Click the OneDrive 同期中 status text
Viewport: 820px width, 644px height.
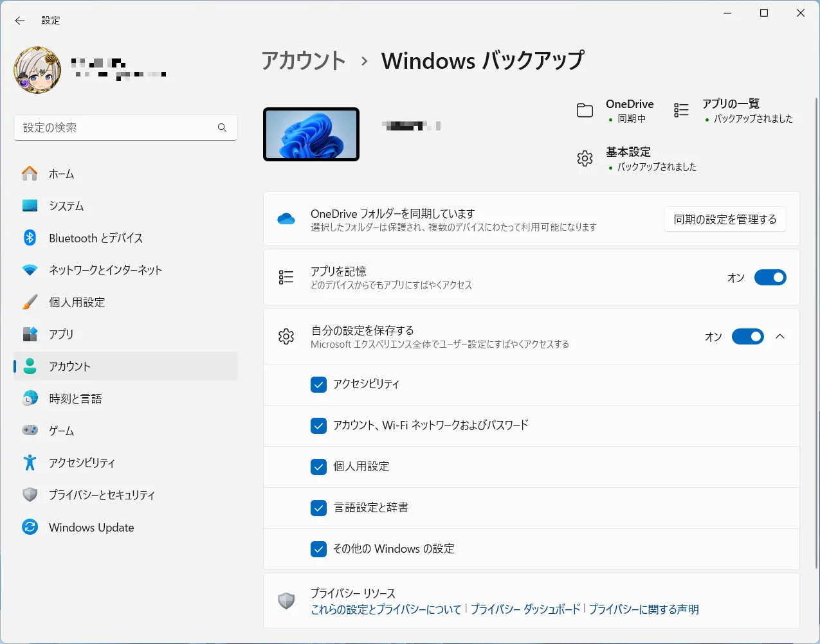click(632, 119)
